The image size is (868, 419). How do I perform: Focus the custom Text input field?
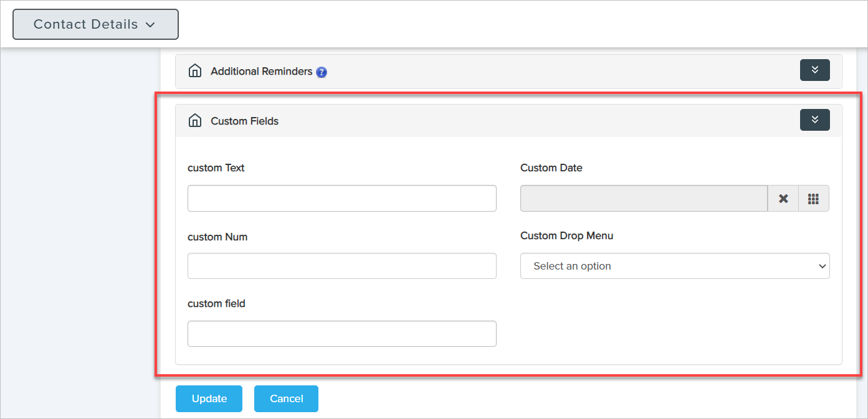tap(341, 198)
